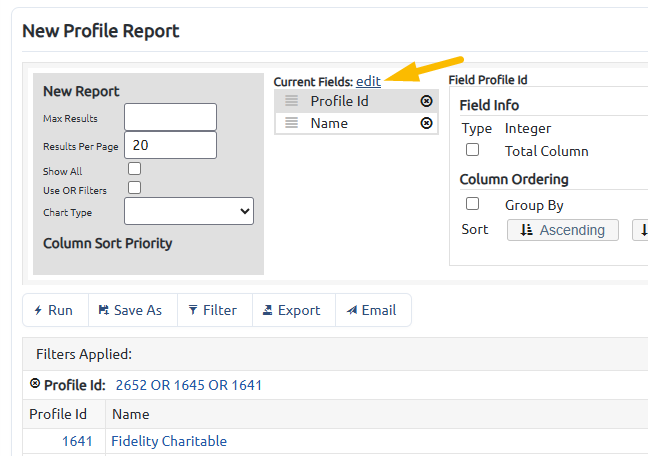Focus the Results Per Page field
This screenshot has width=648, height=456.
tap(170, 145)
